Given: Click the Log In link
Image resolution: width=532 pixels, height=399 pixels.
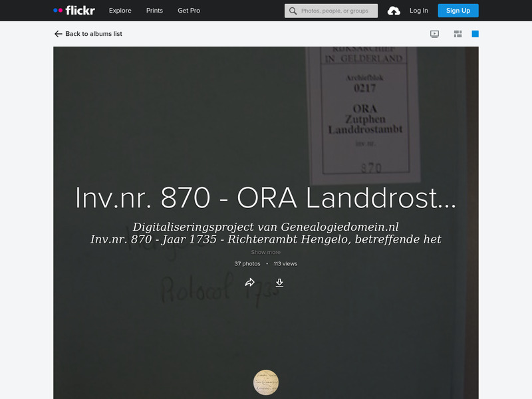Looking at the screenshot, I should [418, 11].
